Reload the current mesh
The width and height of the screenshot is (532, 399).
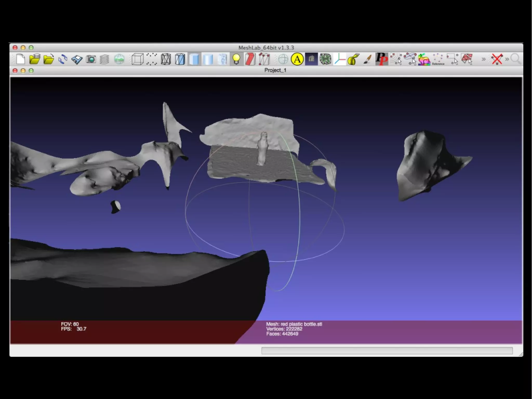click(63, 59)
